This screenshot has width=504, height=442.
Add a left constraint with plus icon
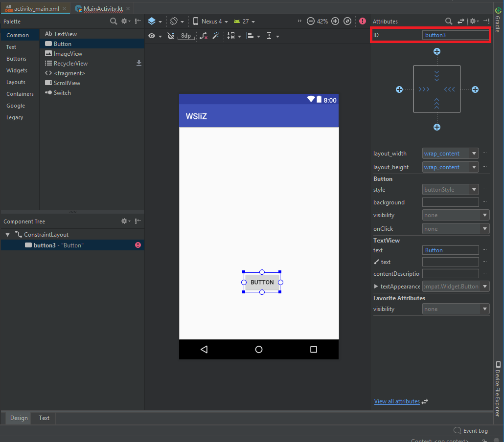click(x=399, y=89)
